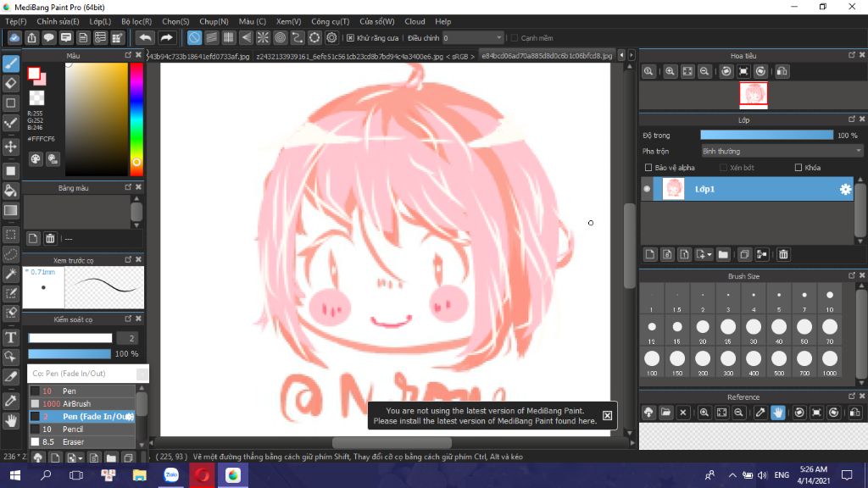Screen dimensions: 868x488
Task: Toggle the Eraser brush color square
Action: [35, 442]
